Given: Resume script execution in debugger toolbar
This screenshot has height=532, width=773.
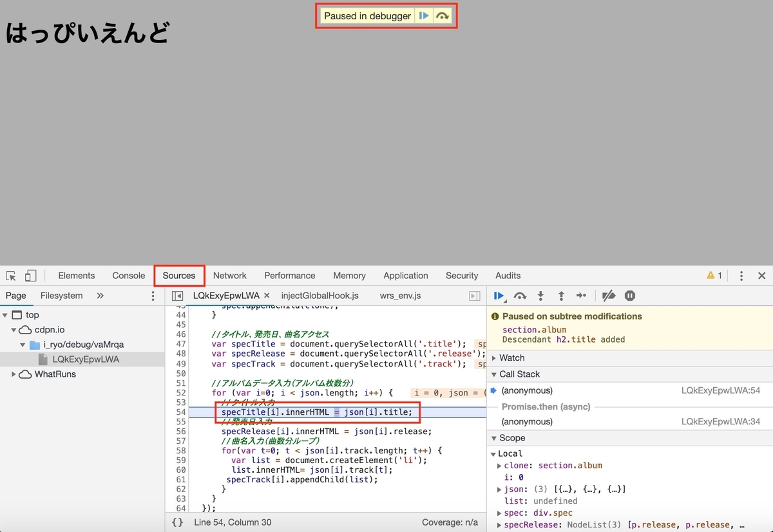Looking at the screenshot, I should [x=499, y=296].
